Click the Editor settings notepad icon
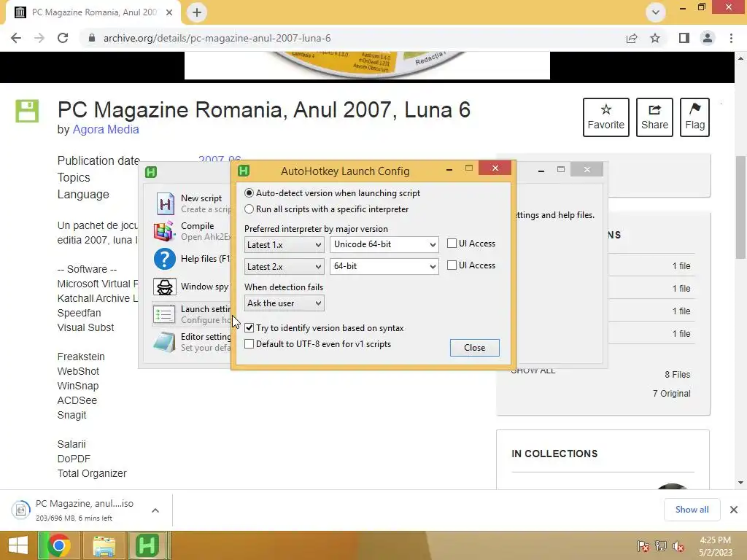Image resolution: width=747 pixels, height=560 pixels. click(164, 342)
